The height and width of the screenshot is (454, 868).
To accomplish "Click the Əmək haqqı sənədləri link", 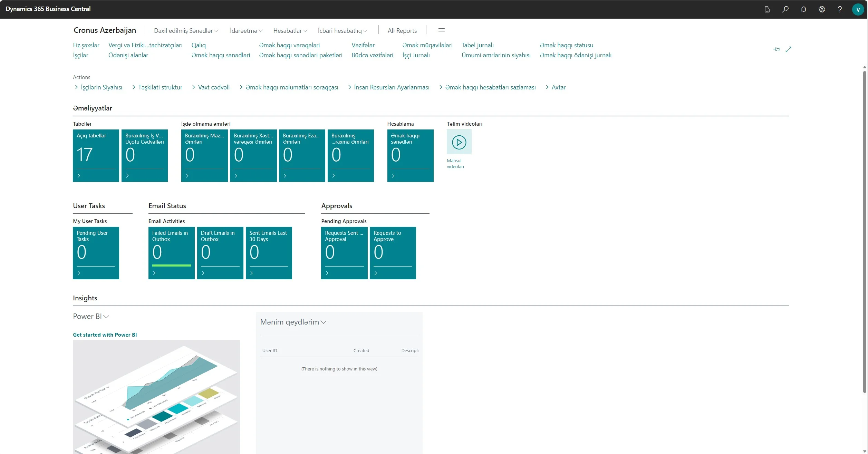I will pyautogui.click(x=221, y=55).
